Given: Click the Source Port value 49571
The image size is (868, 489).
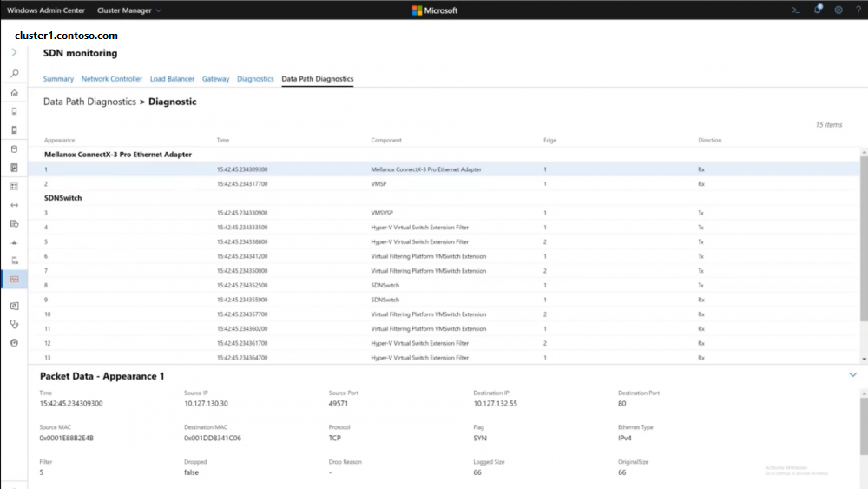Looking at the screenshot, I should (x=339, y=403).
